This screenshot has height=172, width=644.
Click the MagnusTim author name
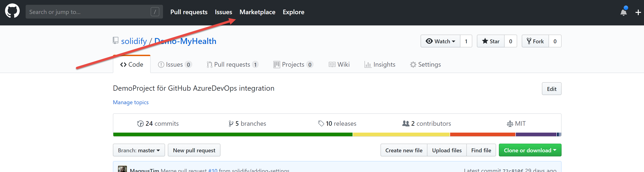click(144, 170)
